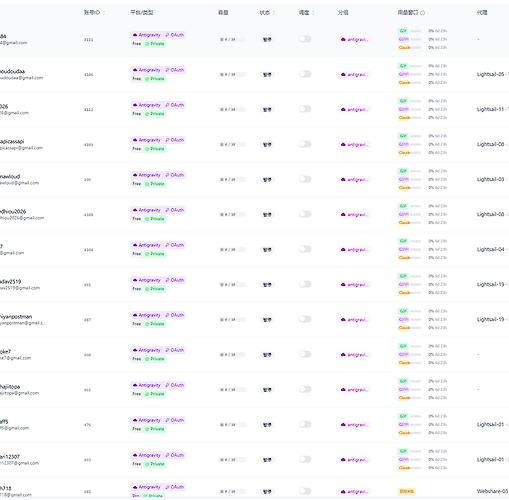This screenshot has width=509, height=500.
Task: Click the orange usage badge in h718 row
Action: coord(407,491)
